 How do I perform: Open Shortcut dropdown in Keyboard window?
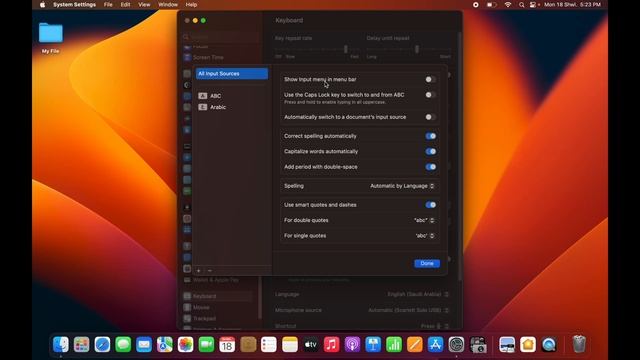point(435,326)
